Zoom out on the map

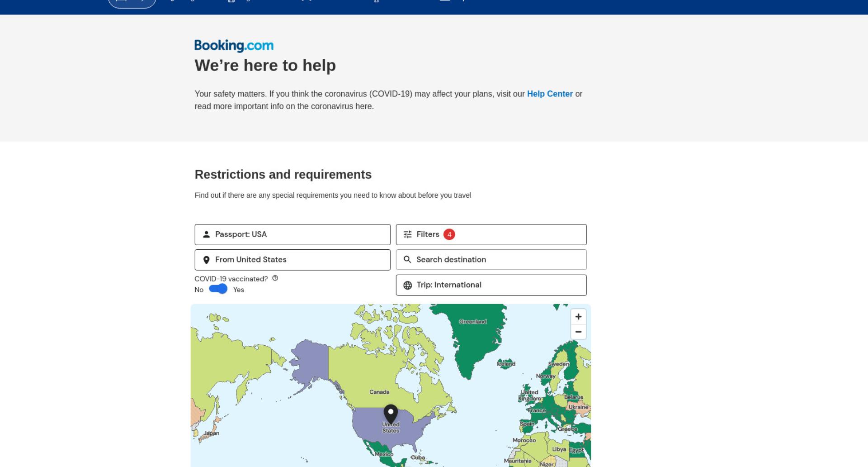click(x=578, y=332)
